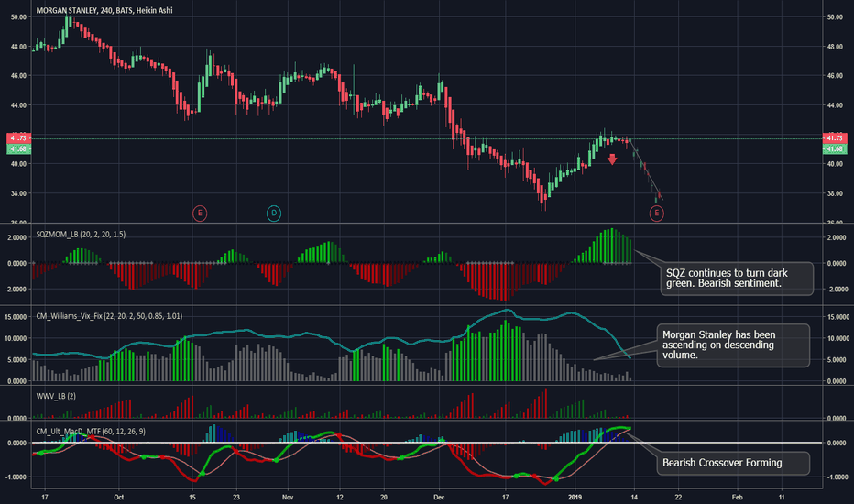
Task: Click the 'Feb' date label on time axis
Action: click(737, 497)
